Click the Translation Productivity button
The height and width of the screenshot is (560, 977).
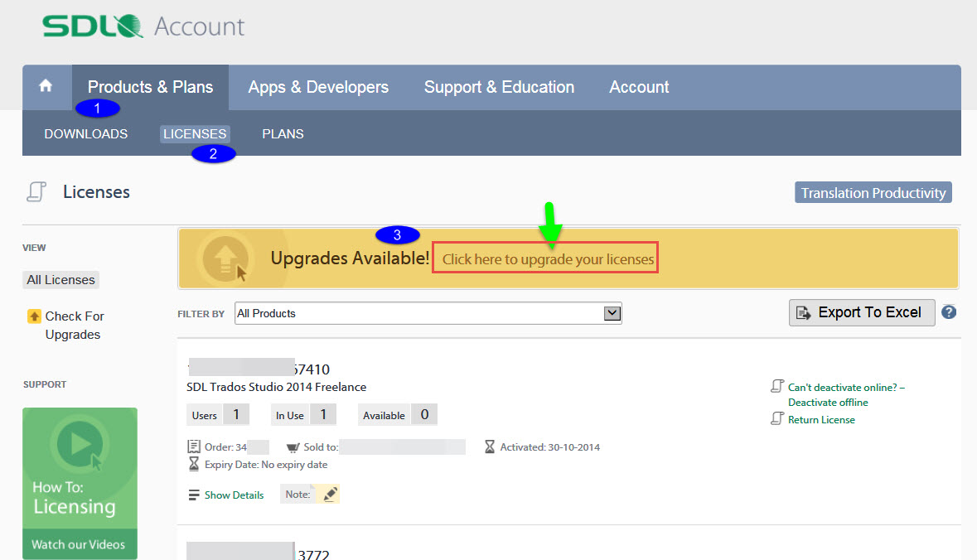[x=873, y=192]
